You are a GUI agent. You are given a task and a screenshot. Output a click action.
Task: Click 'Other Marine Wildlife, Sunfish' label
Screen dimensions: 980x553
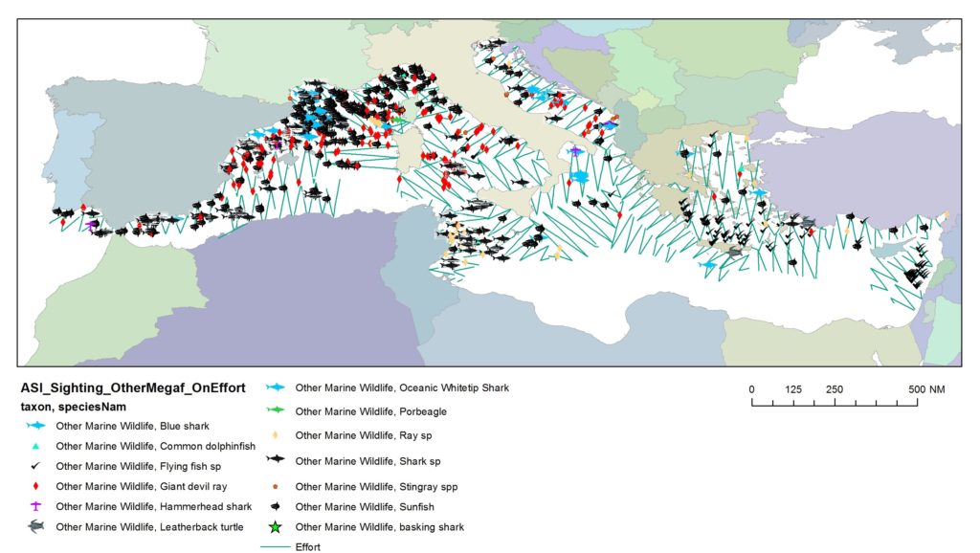pos(365,507)
